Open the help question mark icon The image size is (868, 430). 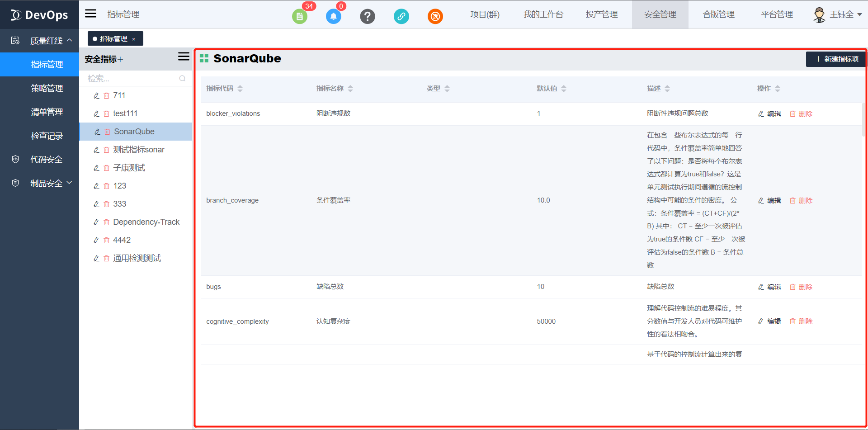point(368,16)
